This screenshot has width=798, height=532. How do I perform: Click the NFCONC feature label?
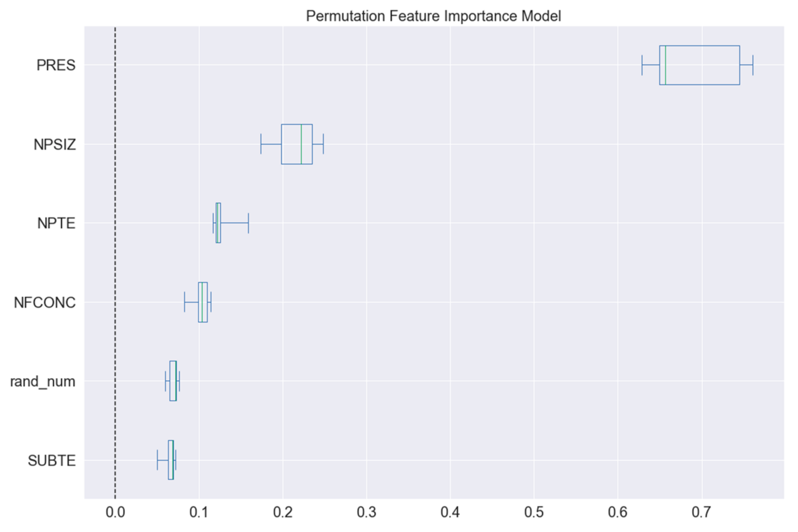point(45,303)
